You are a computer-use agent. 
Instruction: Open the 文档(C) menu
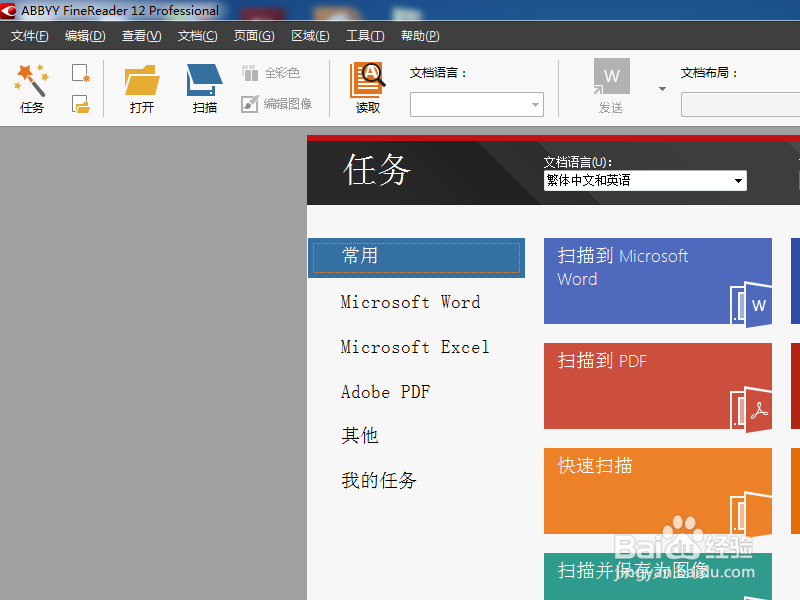pos(197,36)
